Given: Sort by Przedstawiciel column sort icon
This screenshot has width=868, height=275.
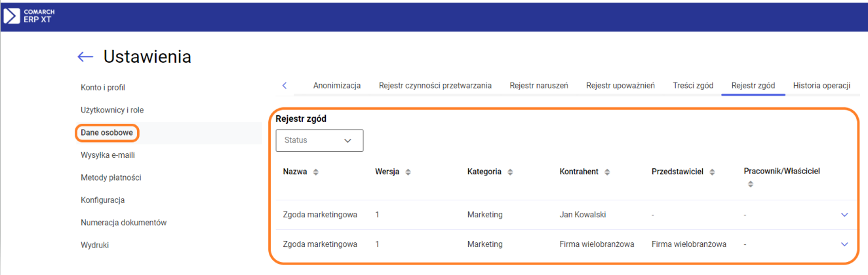Looking at the screenshot, I should point(712,172).
